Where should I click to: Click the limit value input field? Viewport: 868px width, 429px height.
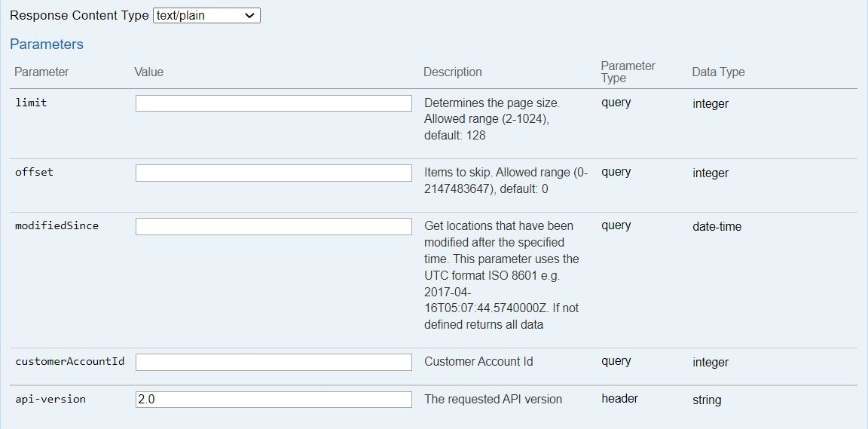274,103
